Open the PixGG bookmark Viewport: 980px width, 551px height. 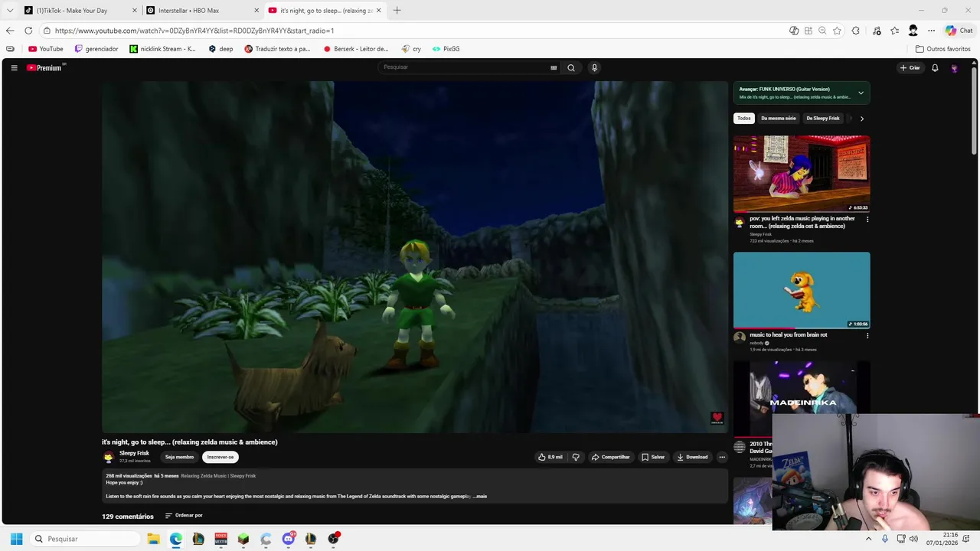pos(446,49)
